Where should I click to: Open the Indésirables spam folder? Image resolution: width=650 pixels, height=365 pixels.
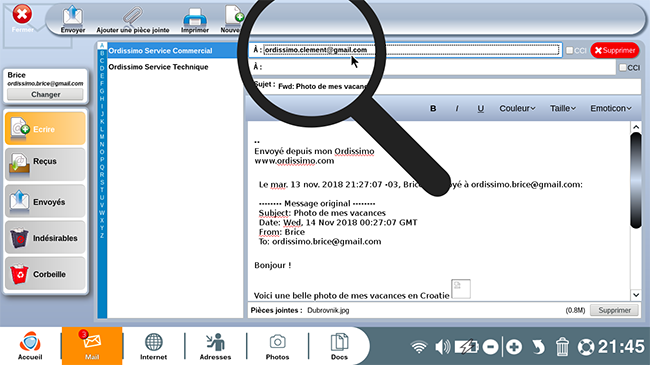(45, 238)
